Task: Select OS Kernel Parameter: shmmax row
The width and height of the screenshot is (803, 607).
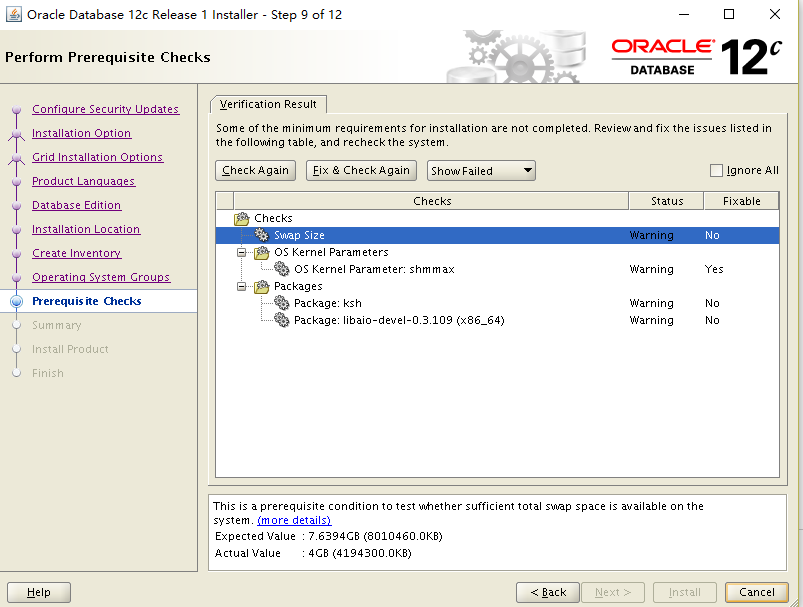Action: [497, 269]
